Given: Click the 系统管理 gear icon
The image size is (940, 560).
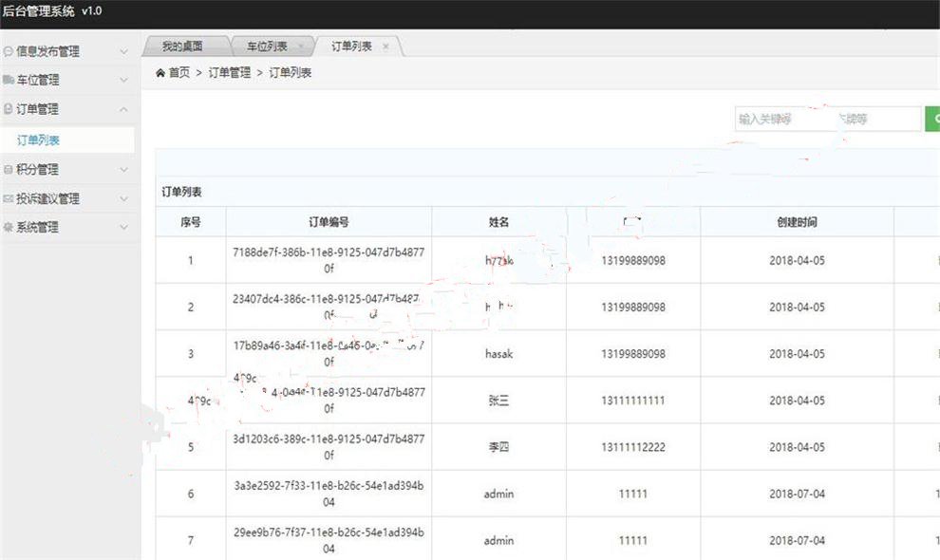Looking at the screenshot, I should point(9,228).
